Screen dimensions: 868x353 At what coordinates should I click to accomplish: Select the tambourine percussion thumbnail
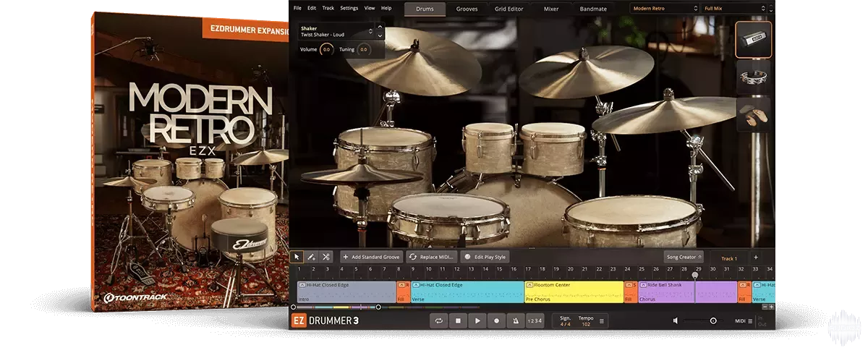tap(754, 77)
